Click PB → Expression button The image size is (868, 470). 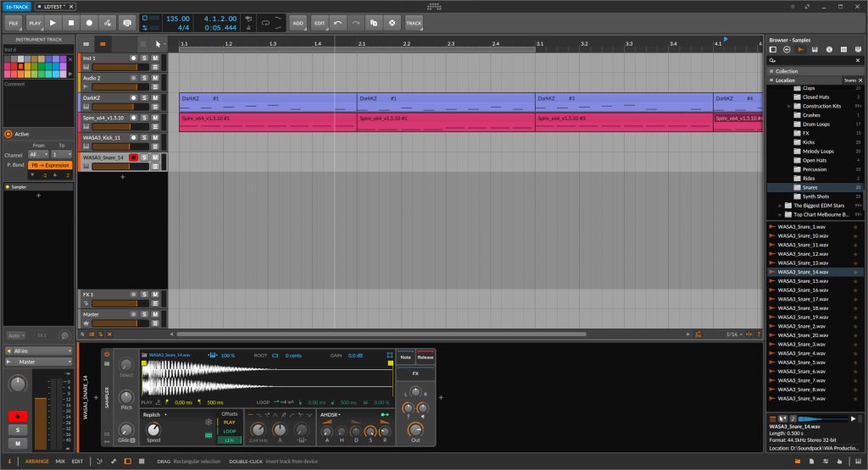coord(50,165)
